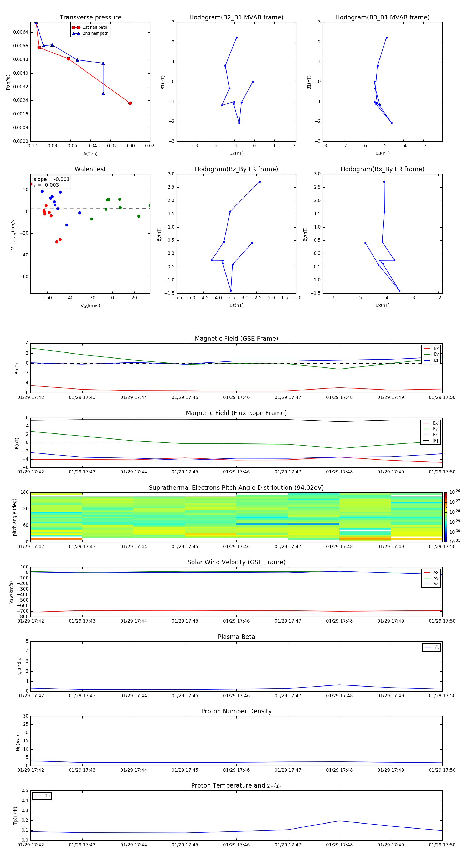The image size is (473, 868).
Task: Click the '2nd half path' legend entry
Action: point(90,33)
